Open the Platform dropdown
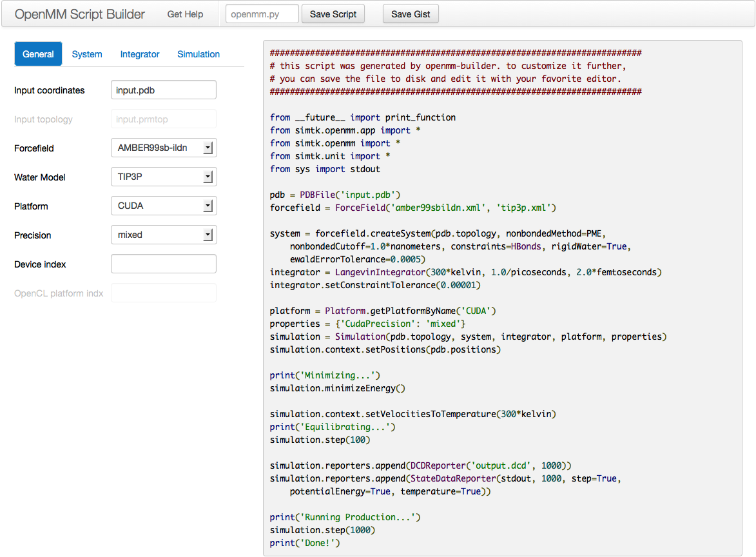 [164, 206]
